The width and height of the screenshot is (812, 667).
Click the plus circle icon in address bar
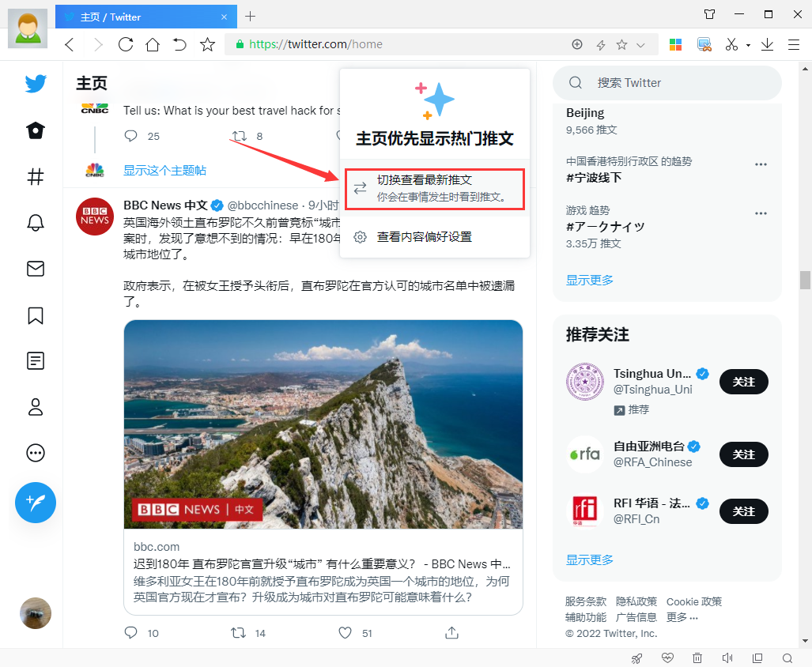click(x=577, y=44)
